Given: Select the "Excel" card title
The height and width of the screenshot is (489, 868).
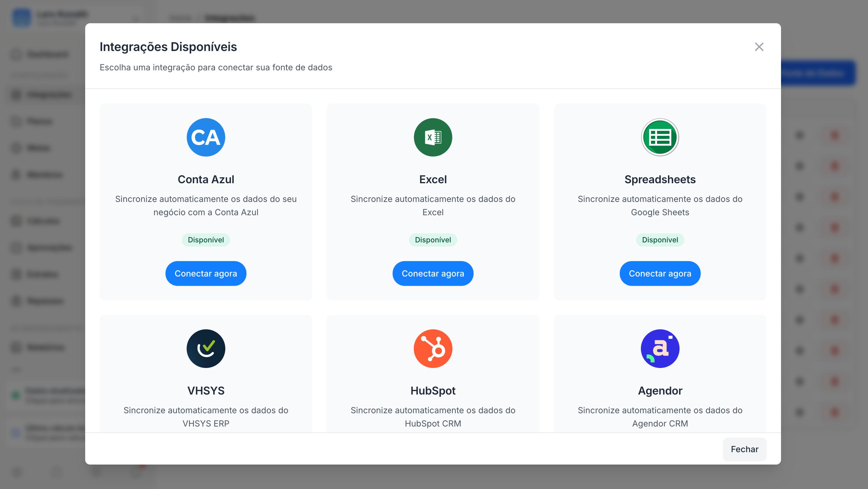Looking at the screenshot, I should (x=433, y=180).
